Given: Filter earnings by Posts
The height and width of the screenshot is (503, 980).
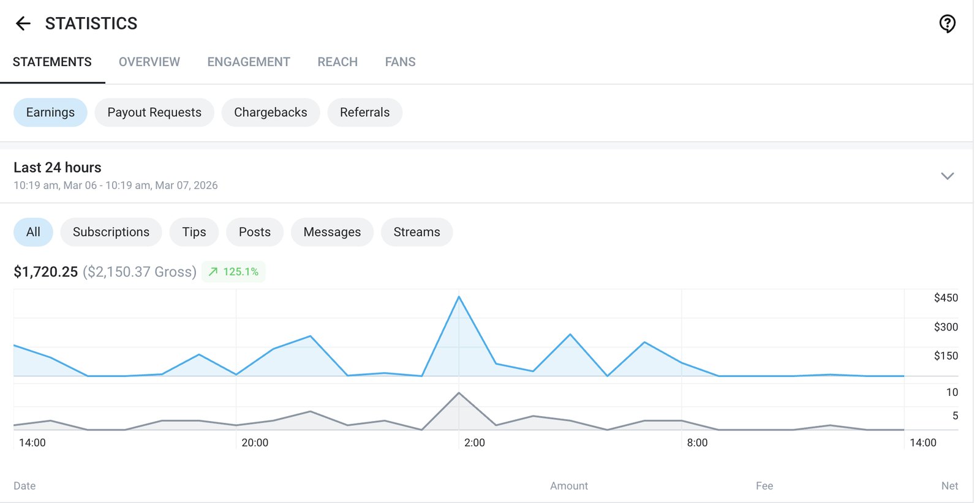Looking at the screenshot, I should click(x=255, y=232).
